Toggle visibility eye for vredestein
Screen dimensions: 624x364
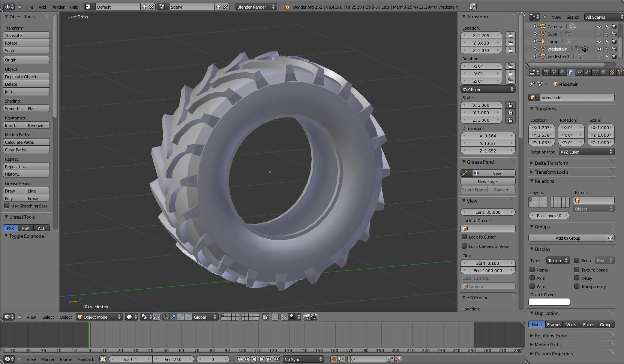[x=599, y=49]
